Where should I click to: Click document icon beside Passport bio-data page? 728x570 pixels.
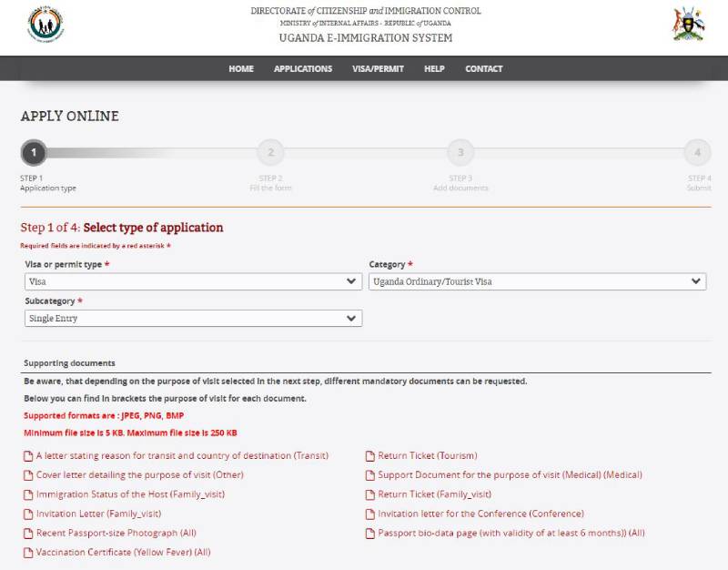(370, 534)
